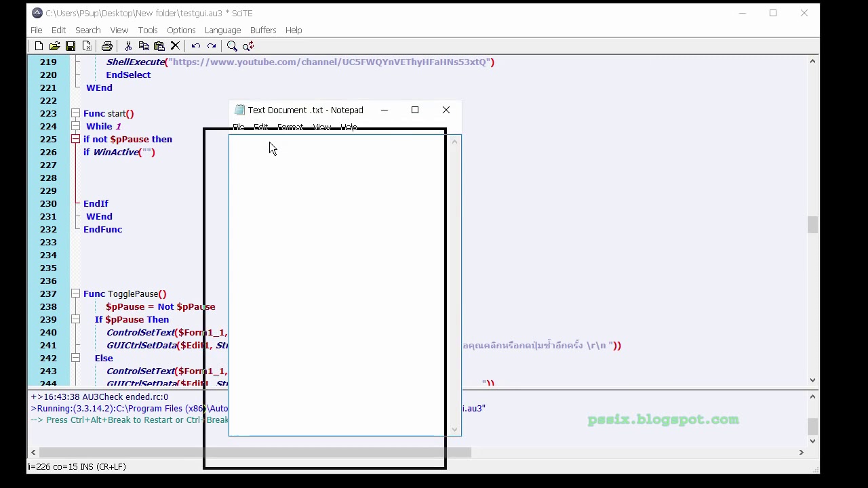
Task: Click the Open file toolbar icon
Action: coord(54,46)
